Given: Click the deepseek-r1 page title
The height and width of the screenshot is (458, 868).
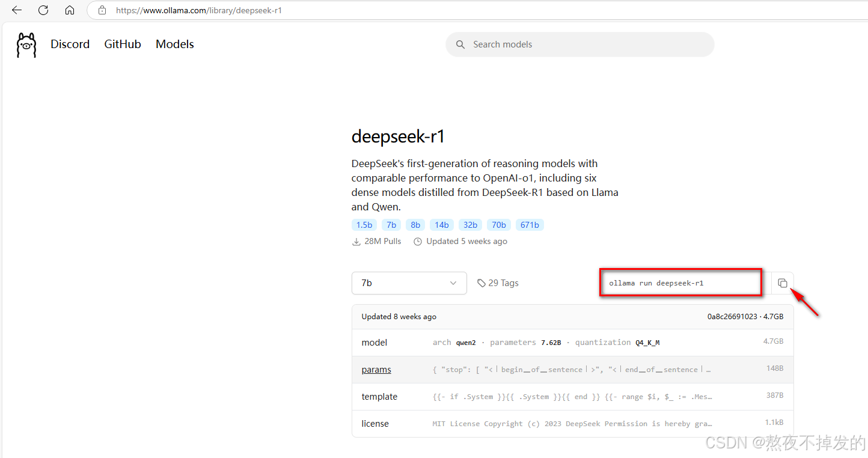Looking at the screenshot, I should tap(398, 137).
